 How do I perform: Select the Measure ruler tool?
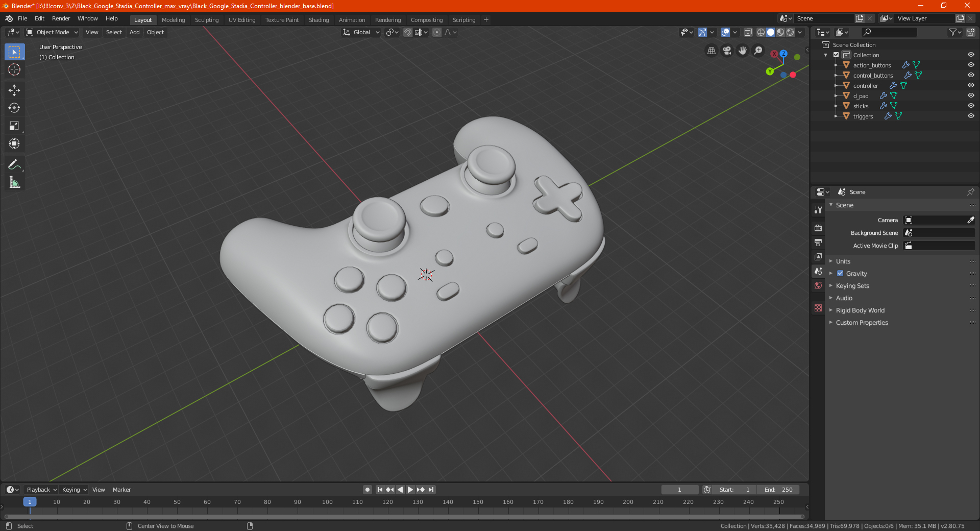14,182
